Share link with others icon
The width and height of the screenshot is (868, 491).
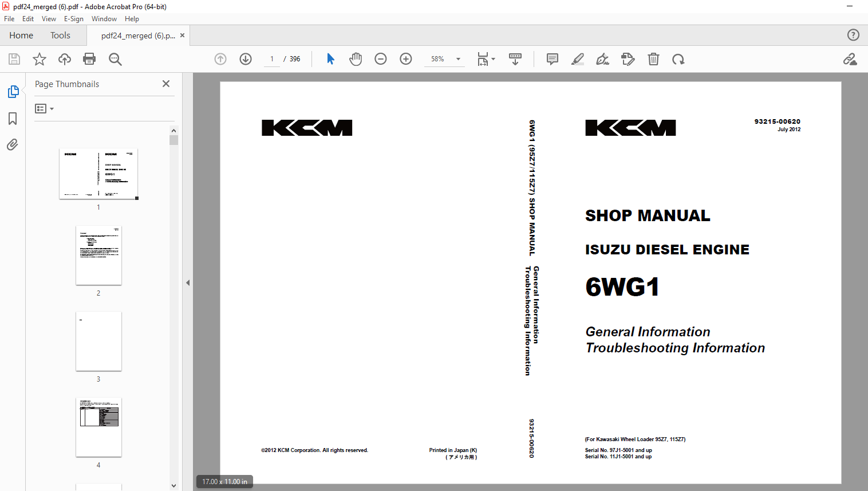pos(850,59)
